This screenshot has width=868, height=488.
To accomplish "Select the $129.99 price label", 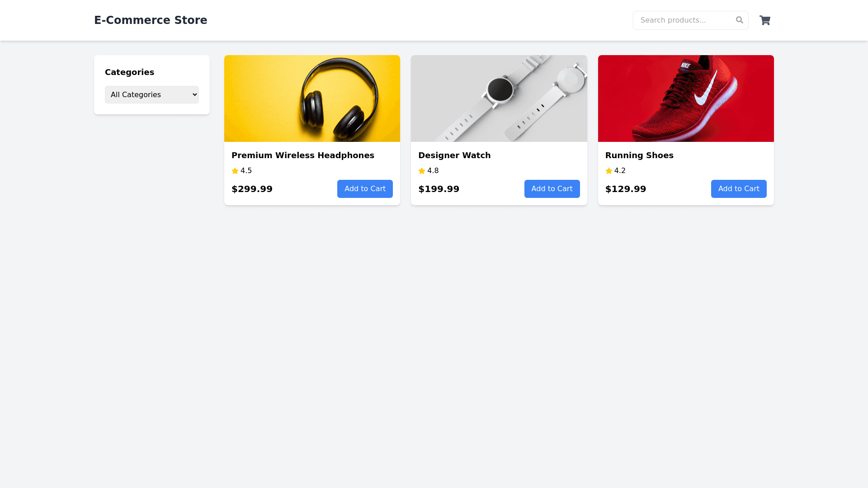I will 626,189.
